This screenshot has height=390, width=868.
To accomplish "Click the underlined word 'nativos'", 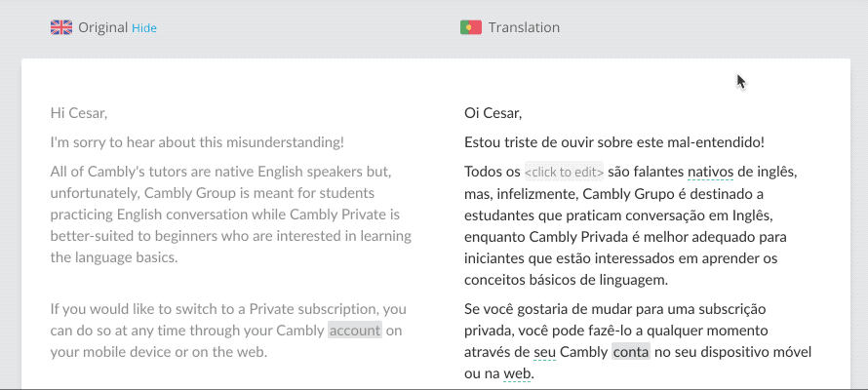I will [710, 173].
